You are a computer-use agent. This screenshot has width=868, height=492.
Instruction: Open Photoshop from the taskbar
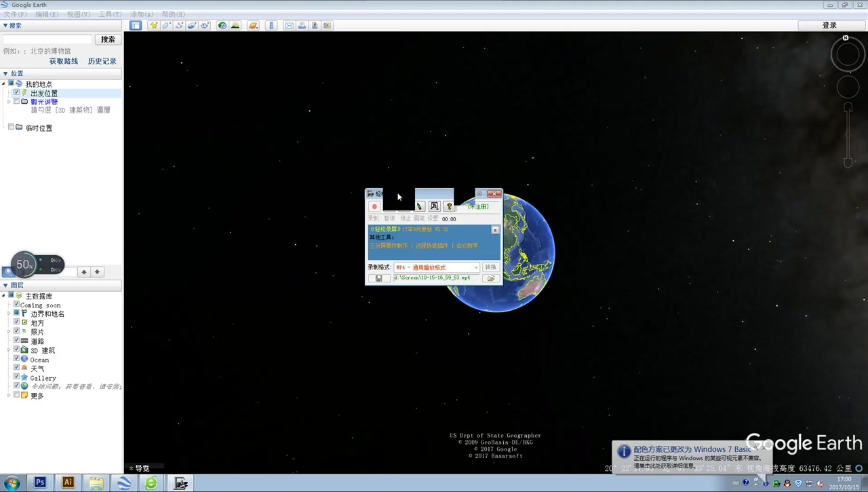click(40, 483)
